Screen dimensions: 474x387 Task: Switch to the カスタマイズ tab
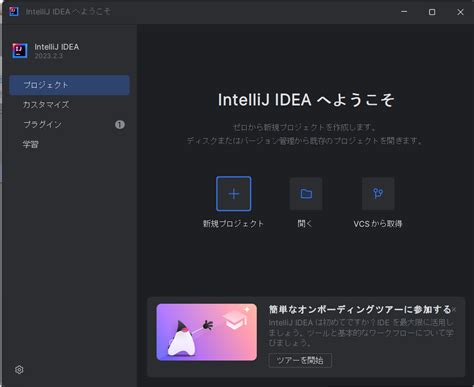point(69,105)
